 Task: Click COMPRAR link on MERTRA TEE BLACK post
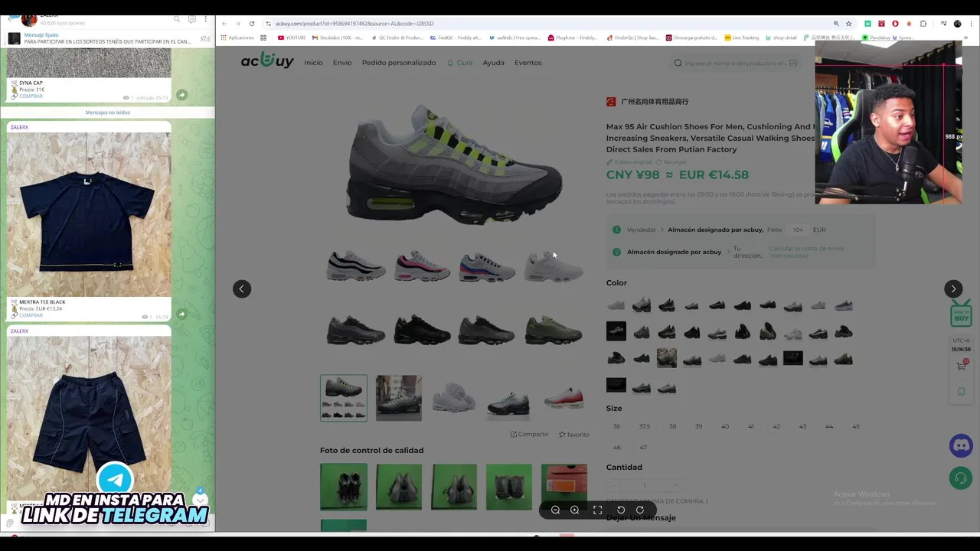click(31, 315)
